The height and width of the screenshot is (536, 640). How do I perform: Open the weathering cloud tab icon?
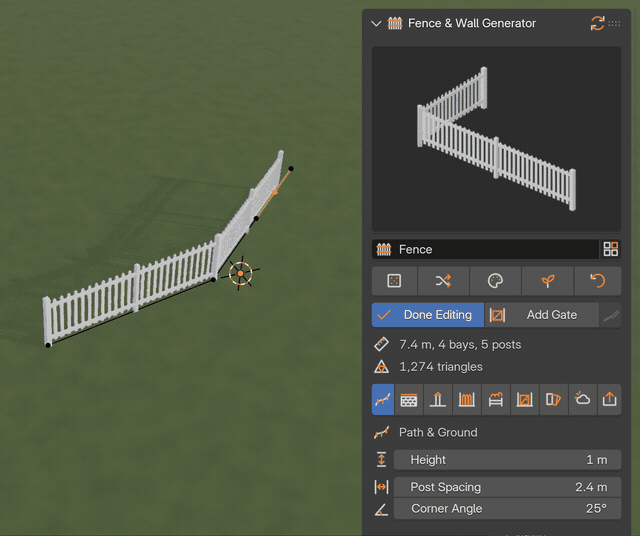click(x=582, y=399)
